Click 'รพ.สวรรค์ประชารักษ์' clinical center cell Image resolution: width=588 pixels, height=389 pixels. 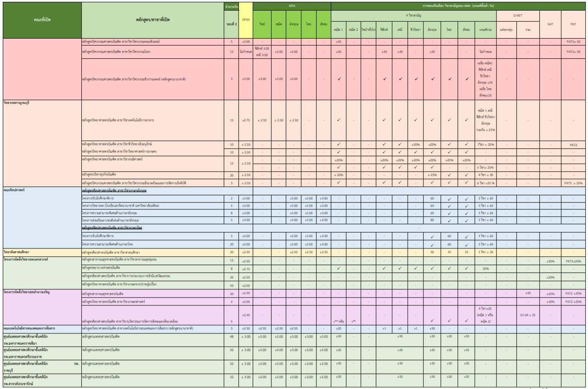point(42,380)
